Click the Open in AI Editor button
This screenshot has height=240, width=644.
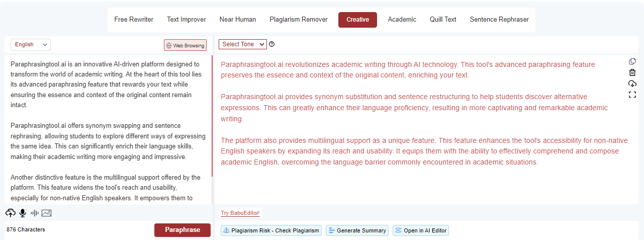(420, 230)
